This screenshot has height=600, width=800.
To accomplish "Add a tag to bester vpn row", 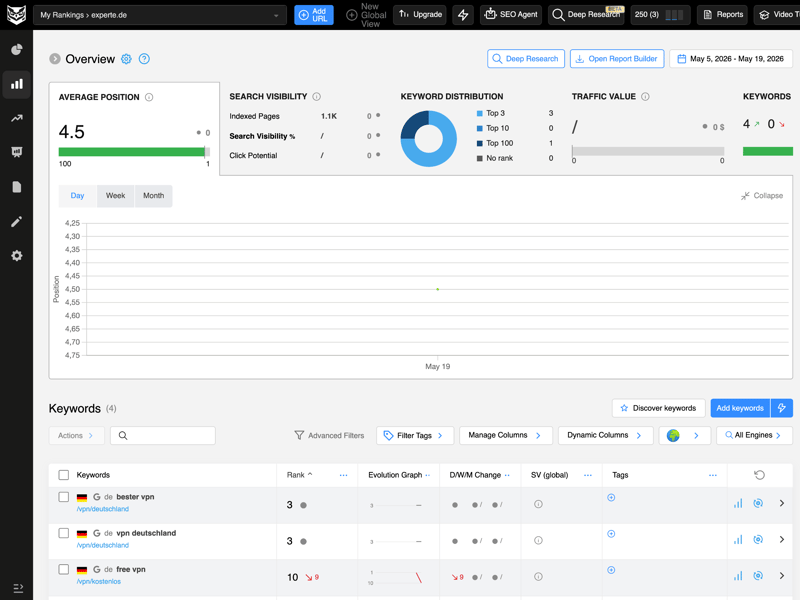I will (x=611, y=497).
